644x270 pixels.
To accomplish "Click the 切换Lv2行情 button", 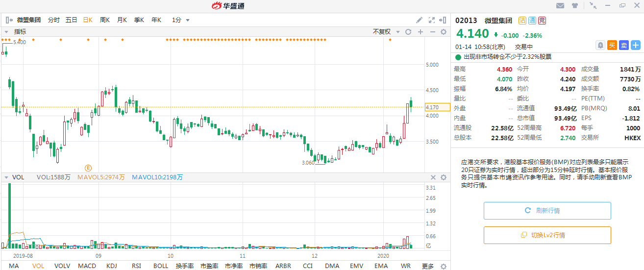I will (547, 235).
